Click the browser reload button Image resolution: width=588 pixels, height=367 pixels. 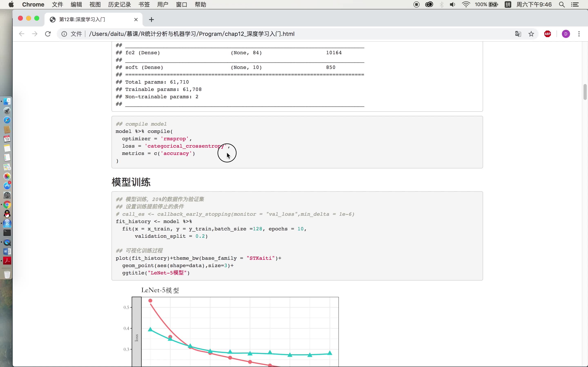click(48, 34)
